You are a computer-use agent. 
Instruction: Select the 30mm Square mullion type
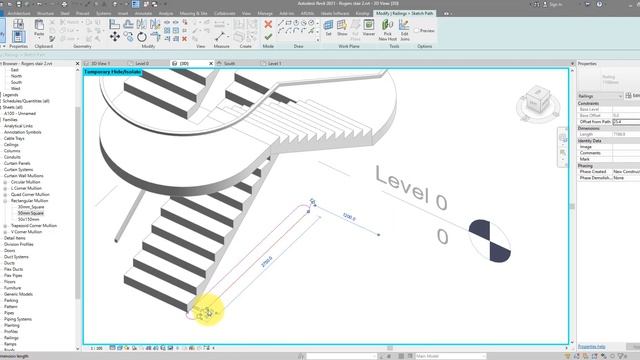pos(31,207)
